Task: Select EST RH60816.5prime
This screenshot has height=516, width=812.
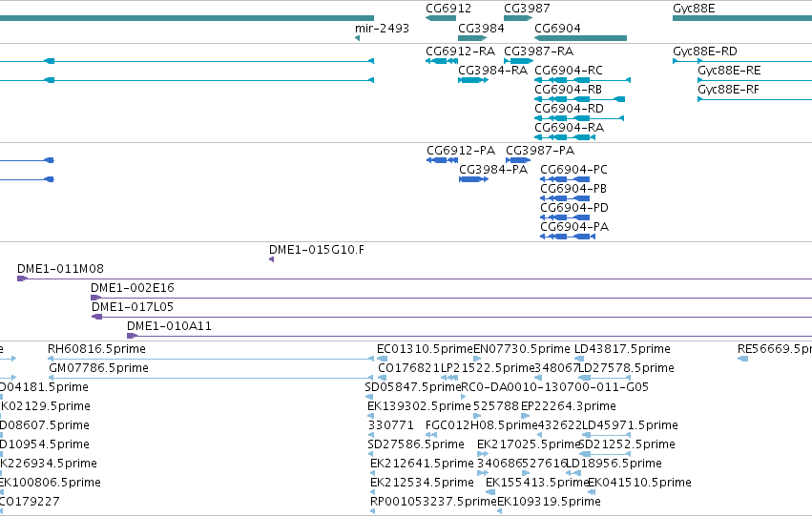Action: [96, 349]
